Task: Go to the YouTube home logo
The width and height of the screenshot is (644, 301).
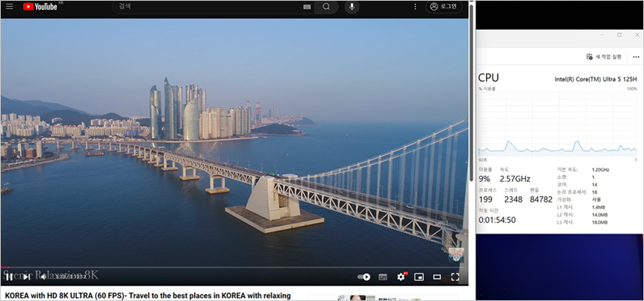Action: point(40,7)
